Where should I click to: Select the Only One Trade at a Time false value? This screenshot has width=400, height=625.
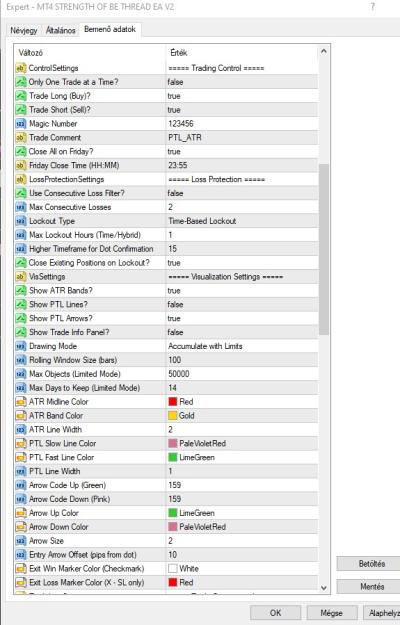click(x=175, y=82)
